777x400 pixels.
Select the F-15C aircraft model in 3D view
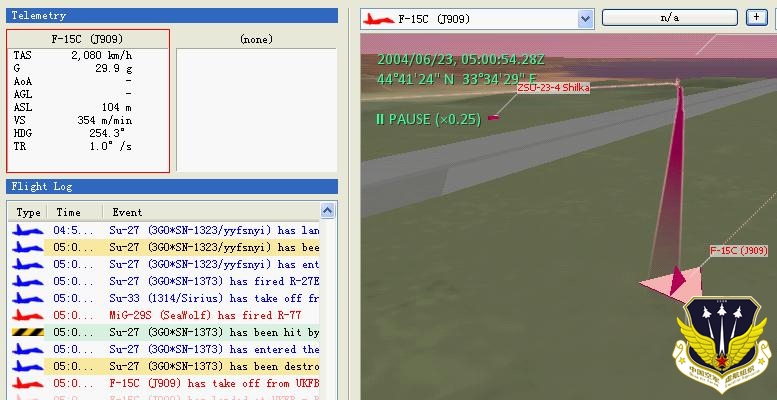(675, 285)
